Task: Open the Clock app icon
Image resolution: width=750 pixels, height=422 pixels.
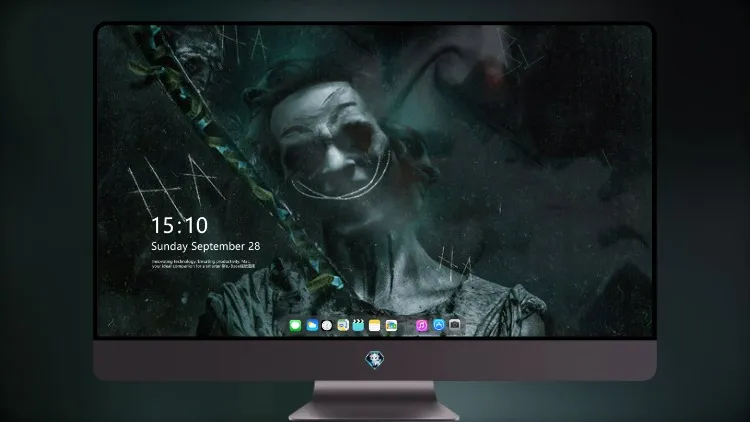Action: click(327, 326)
